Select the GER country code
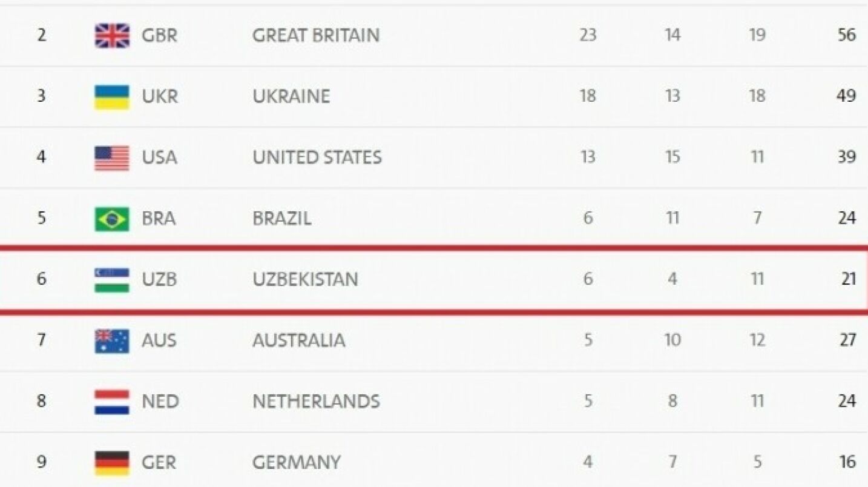868x487 pixels. [159, 462]
